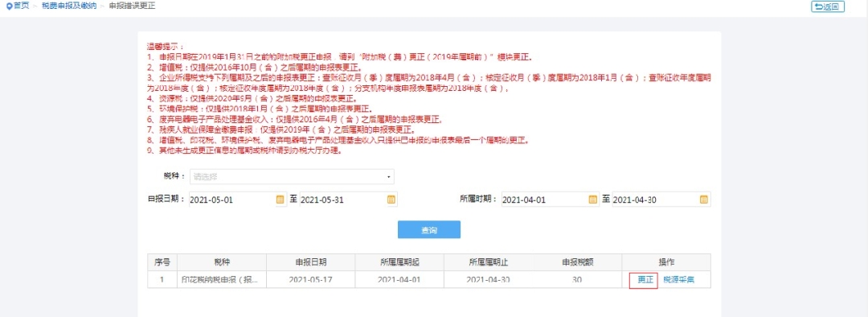Image resolution: width=868 pixels, height=317 pixels.
Task: Go to 税费申报及缴纳 breadcrumb
Action: 69,6
